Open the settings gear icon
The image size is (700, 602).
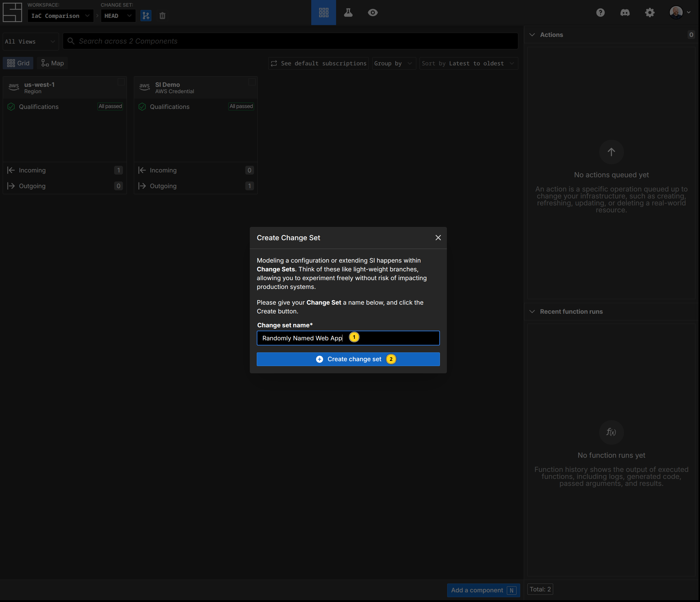click(x=649, y=12)
